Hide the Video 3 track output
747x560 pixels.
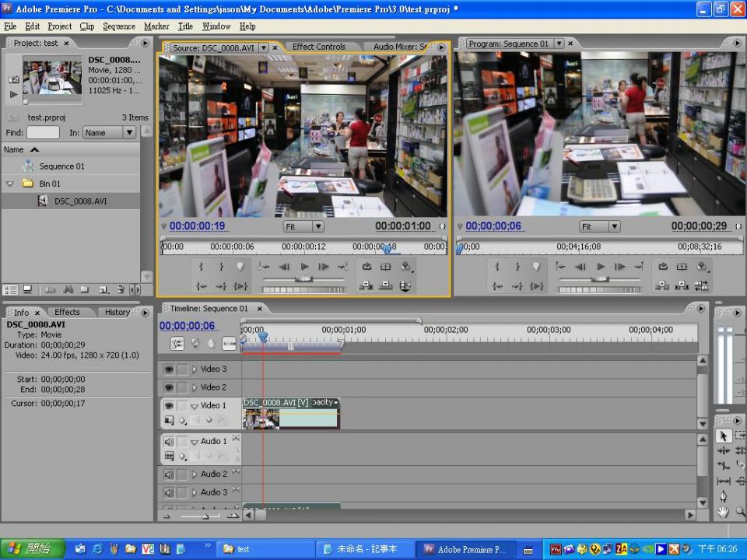(x=169, y=369)
